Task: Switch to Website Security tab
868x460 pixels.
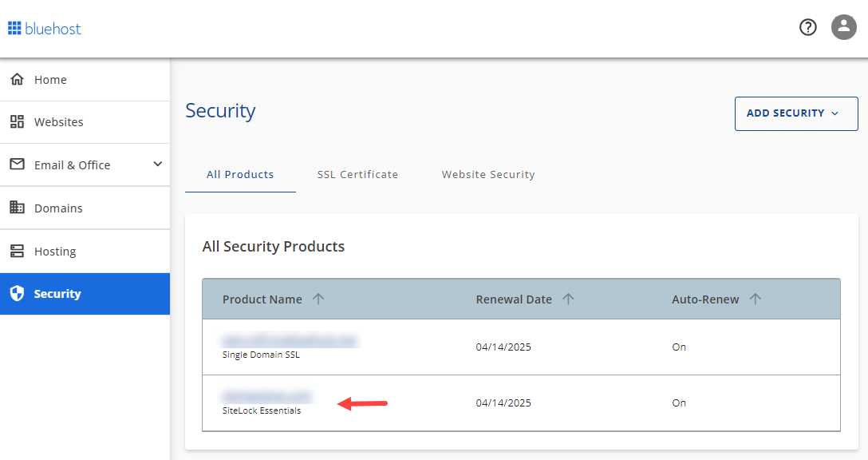Action: [x=488, y=175]
